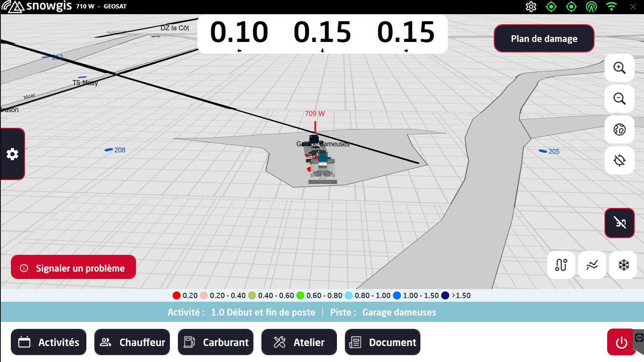Zoom out of the map
Image resolution: width=644 pixels, height=362 pixels.
click(x=619, y=99)
